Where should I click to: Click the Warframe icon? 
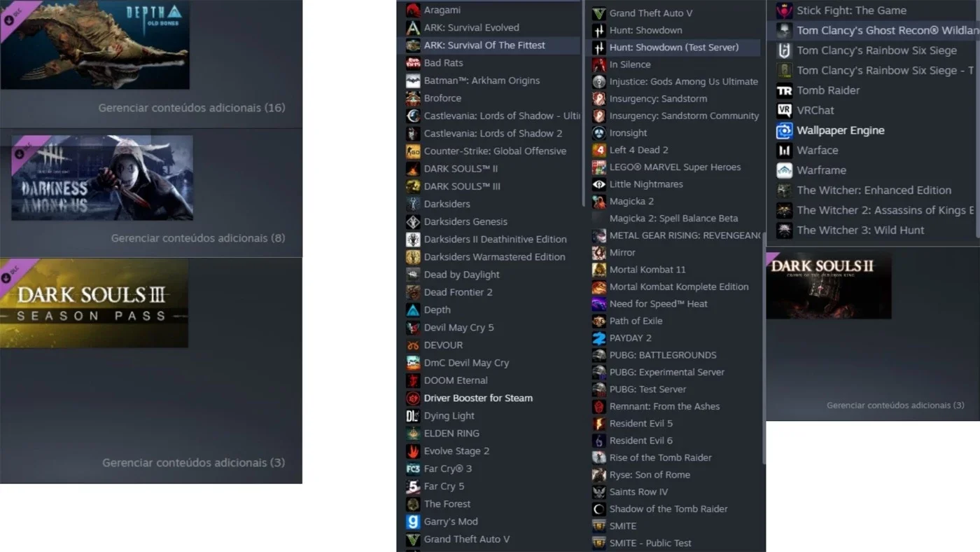point(785,170)
